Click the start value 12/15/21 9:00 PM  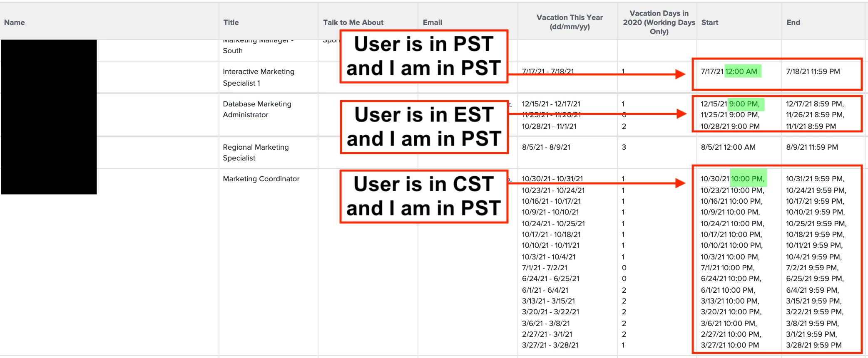(730, 104)
